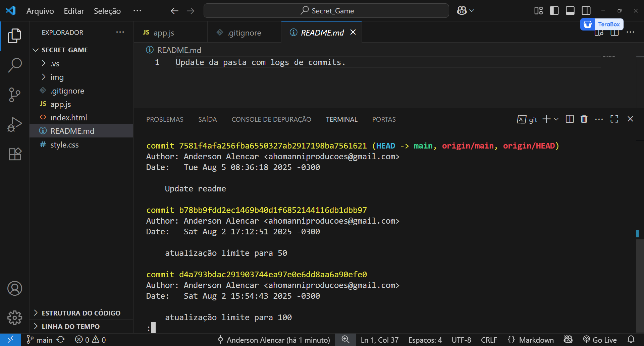The image size is (644, 346).
Task: Toggle secondary side bar visibility
Action: pos(586,11)
